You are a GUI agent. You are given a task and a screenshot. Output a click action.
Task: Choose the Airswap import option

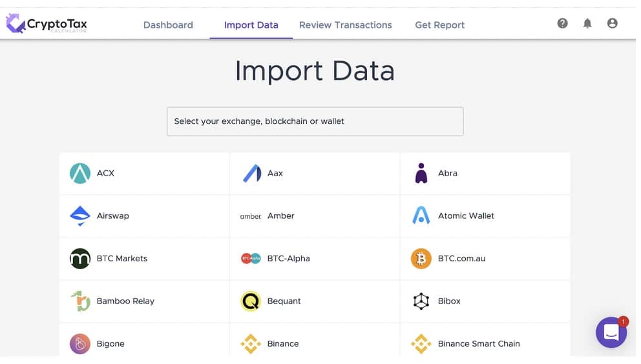pos(112,216)
